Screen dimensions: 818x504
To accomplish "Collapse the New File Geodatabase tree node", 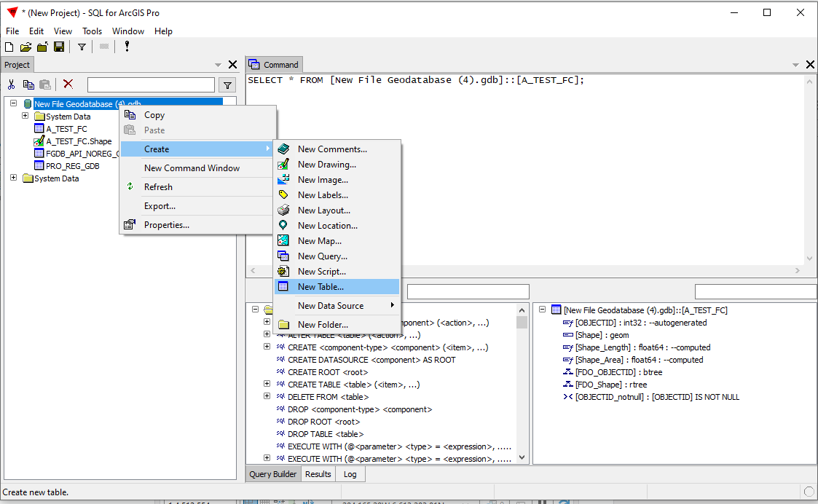I will coord(14,104).
